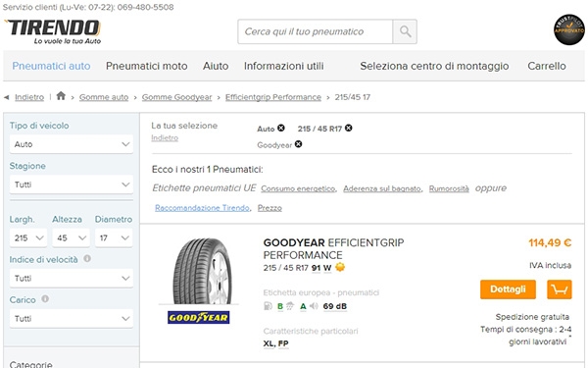This screenshot has height=368, width=588.
Task: Go to Efficientgrip Performance breadcrumb
Action: 273,97
